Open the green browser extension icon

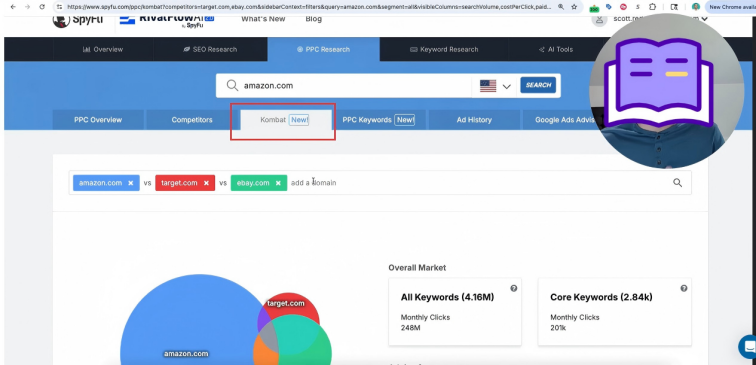(x=594, y=7)
